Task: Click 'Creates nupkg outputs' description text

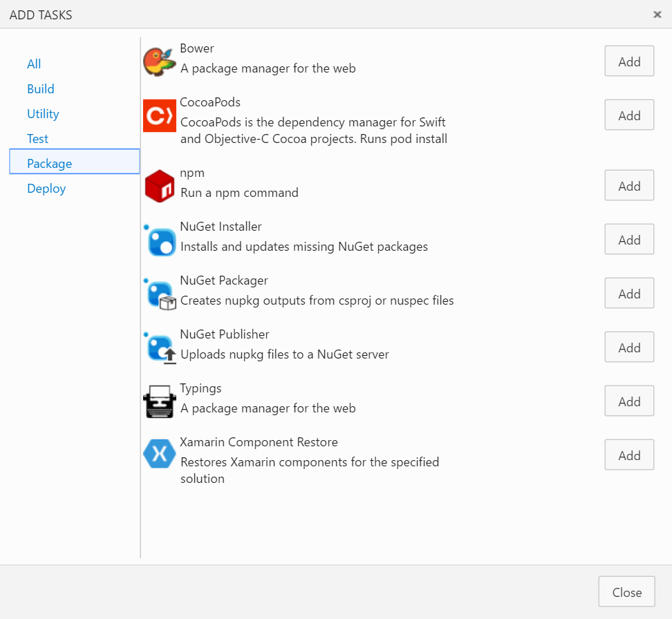Action: click(x=317, y=301)
